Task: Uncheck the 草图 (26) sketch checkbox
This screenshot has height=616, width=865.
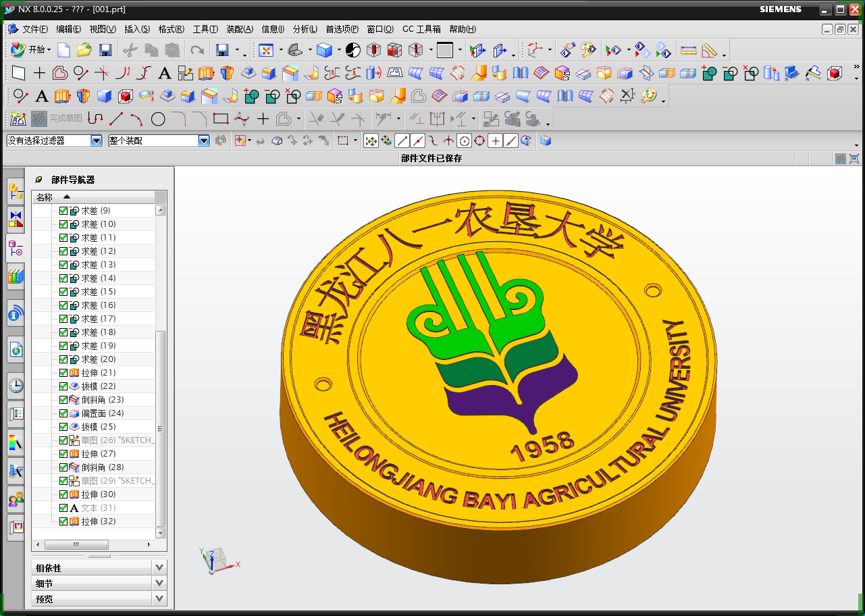Action: [x=63, y=440]
